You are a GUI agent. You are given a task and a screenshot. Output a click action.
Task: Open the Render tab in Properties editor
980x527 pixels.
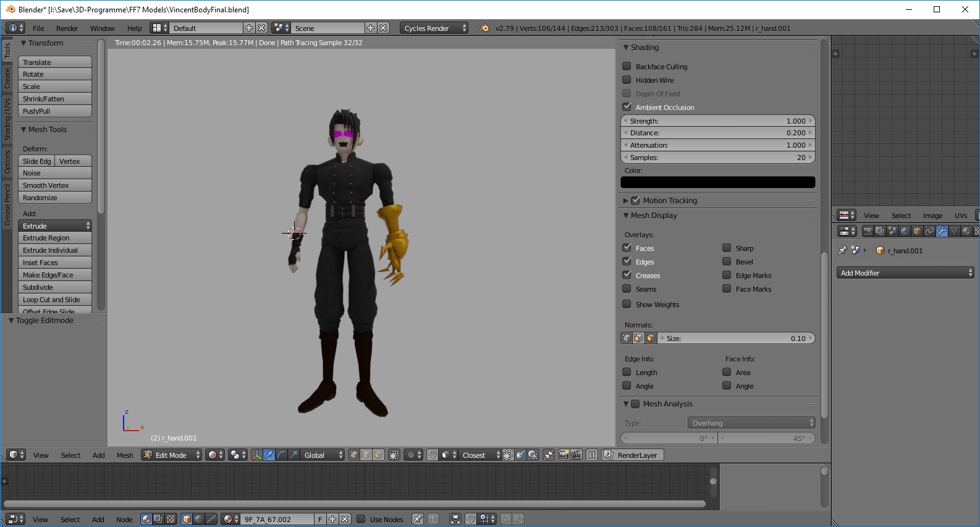pyautogui.click(x=868, y=231)
